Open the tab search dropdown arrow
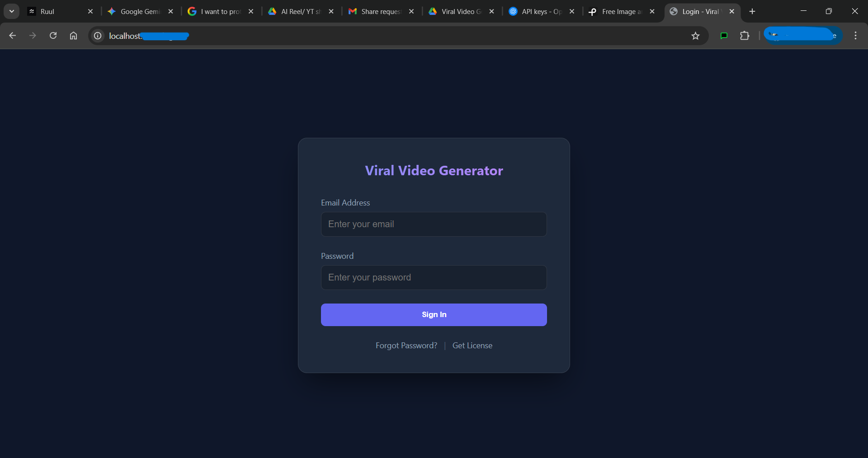Viewport: 868px width, 458px height. (x=11, y=11)
